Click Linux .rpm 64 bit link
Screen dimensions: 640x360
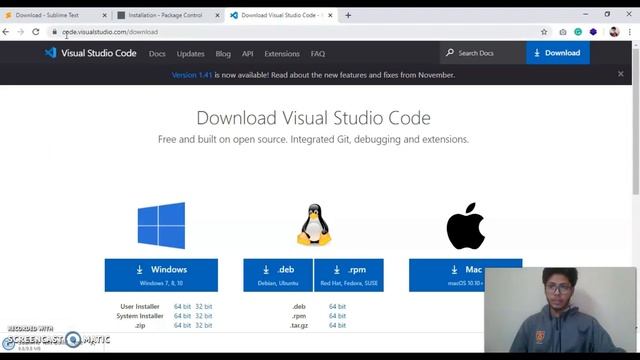(337, 316)
